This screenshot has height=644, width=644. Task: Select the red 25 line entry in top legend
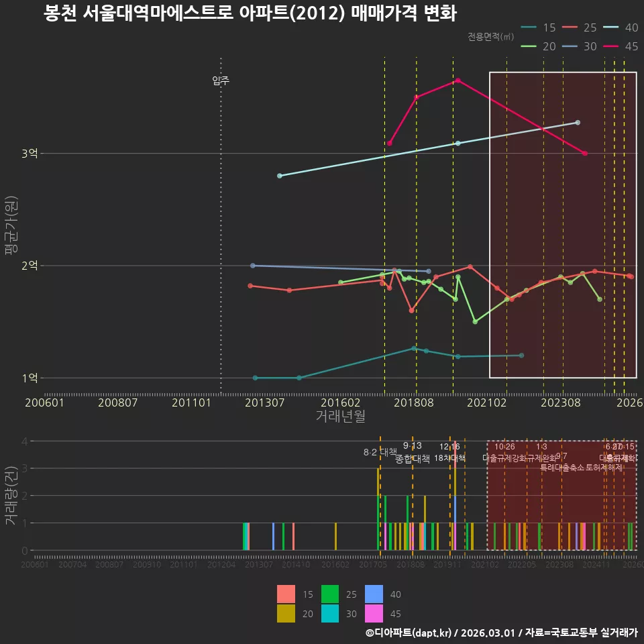pyautogui.click(x=579, y=28)
